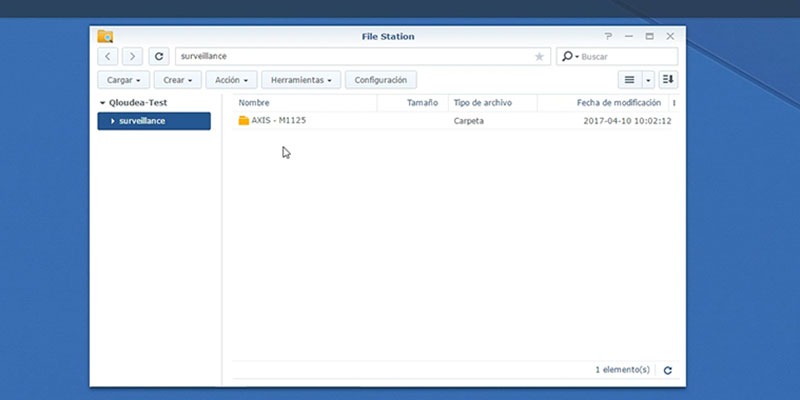Click the 1 elemento(s) status text
Screen dimensions: 800x400
point(622,369)
